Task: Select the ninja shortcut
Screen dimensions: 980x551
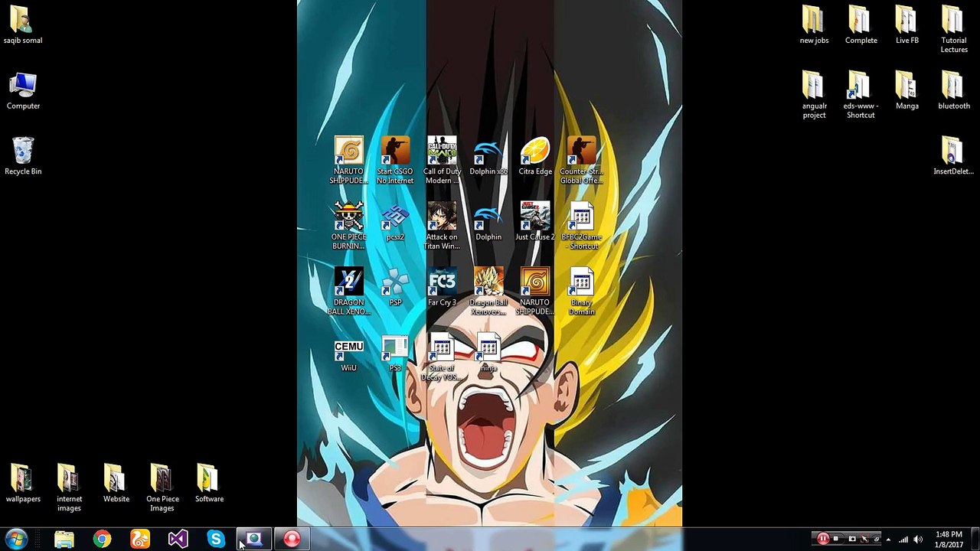Action: tap(488, 354)
